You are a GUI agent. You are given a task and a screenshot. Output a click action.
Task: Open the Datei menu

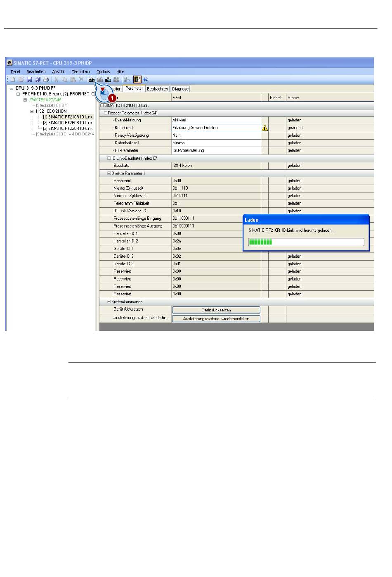(x=15, y=71)
